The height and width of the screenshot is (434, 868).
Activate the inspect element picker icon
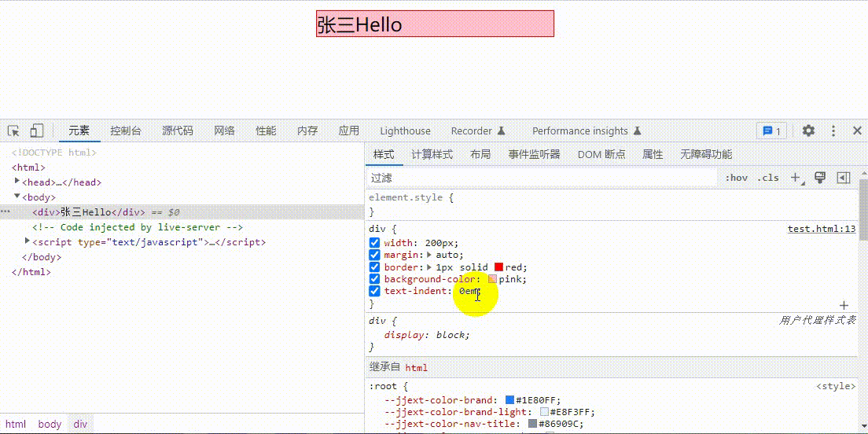pyautogui.click(x=14, y=131)
